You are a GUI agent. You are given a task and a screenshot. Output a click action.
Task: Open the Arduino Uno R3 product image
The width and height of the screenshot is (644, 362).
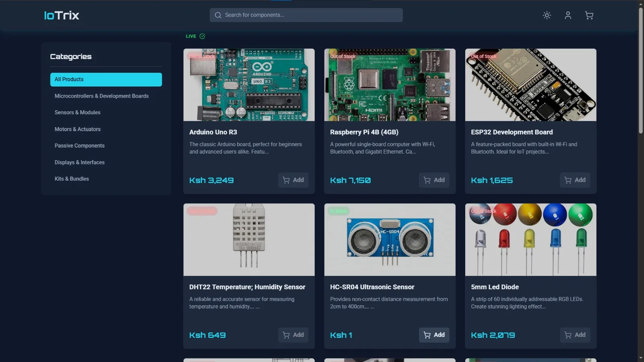pos(249,85)
